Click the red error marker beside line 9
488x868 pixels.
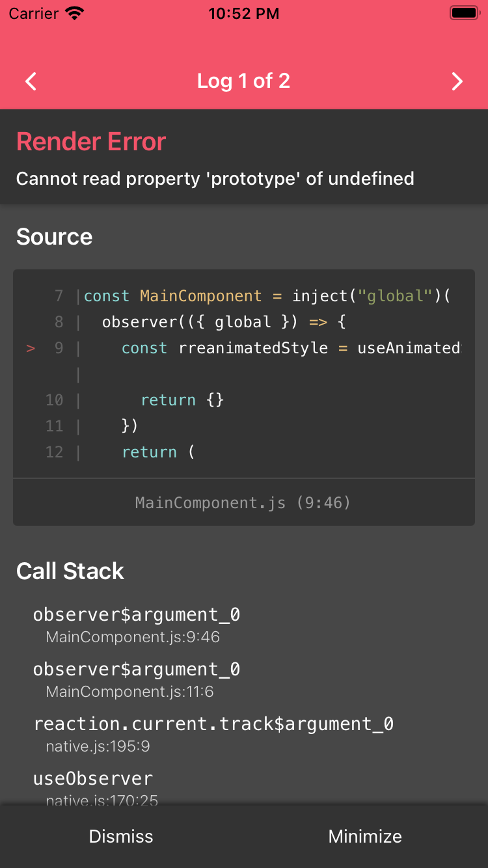(30, 348)
